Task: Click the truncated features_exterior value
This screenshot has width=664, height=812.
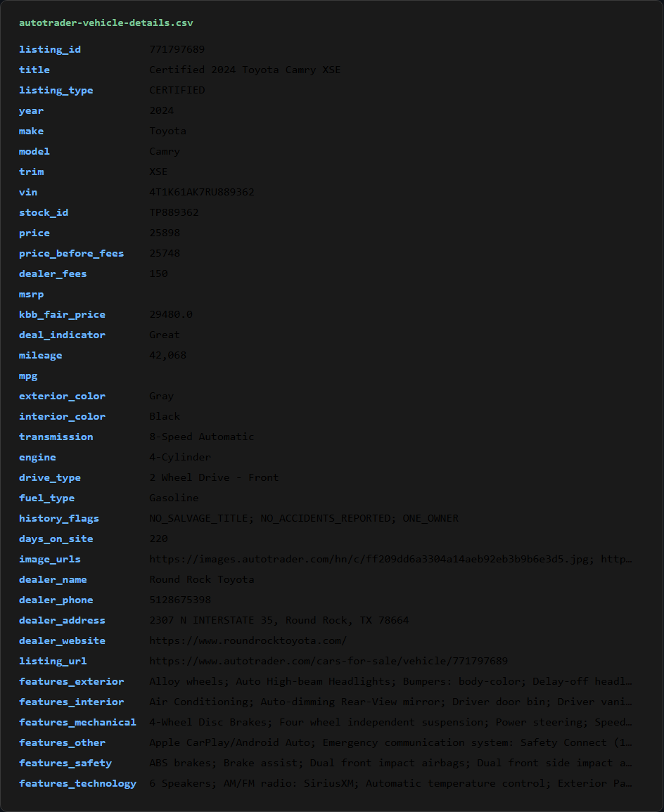Action: [x=390, y=681]
